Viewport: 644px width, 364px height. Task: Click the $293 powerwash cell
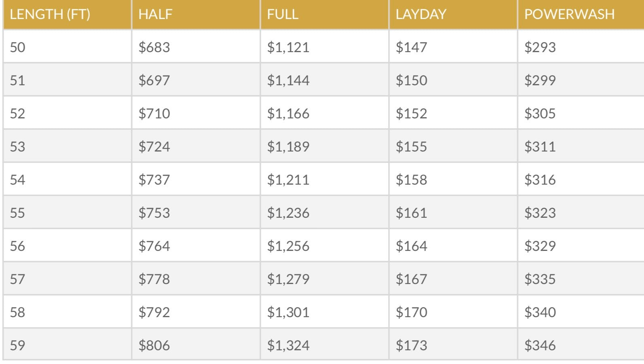tap(540, 47)
